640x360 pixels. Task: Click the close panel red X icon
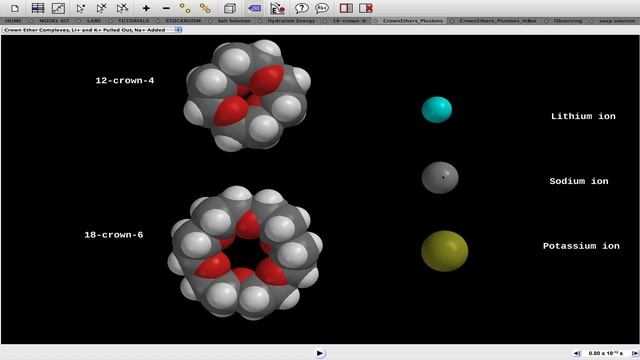(x=366, y=8)
